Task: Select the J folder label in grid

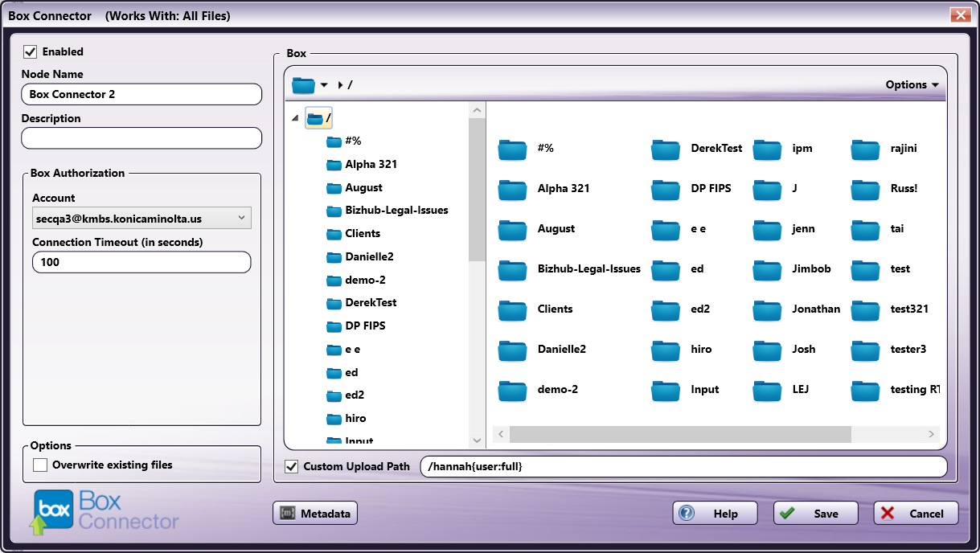Action: pyautogui.click(x=795, y=189)
